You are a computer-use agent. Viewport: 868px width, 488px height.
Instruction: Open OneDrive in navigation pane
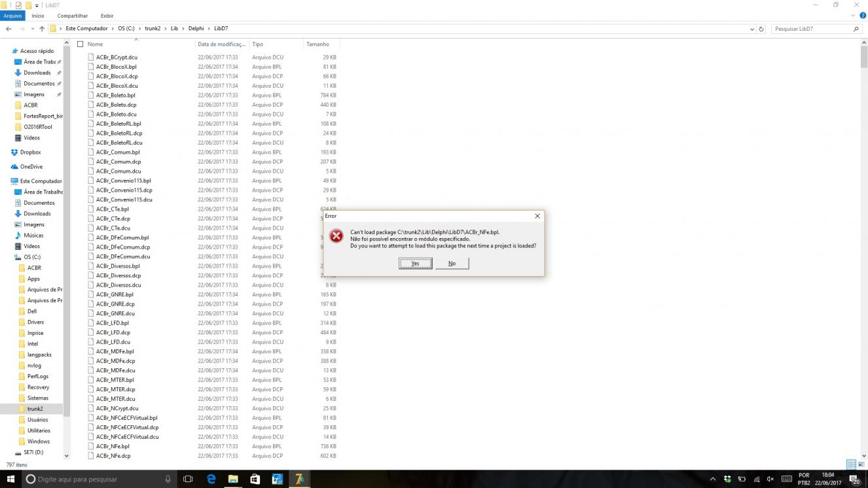(31, 167)
